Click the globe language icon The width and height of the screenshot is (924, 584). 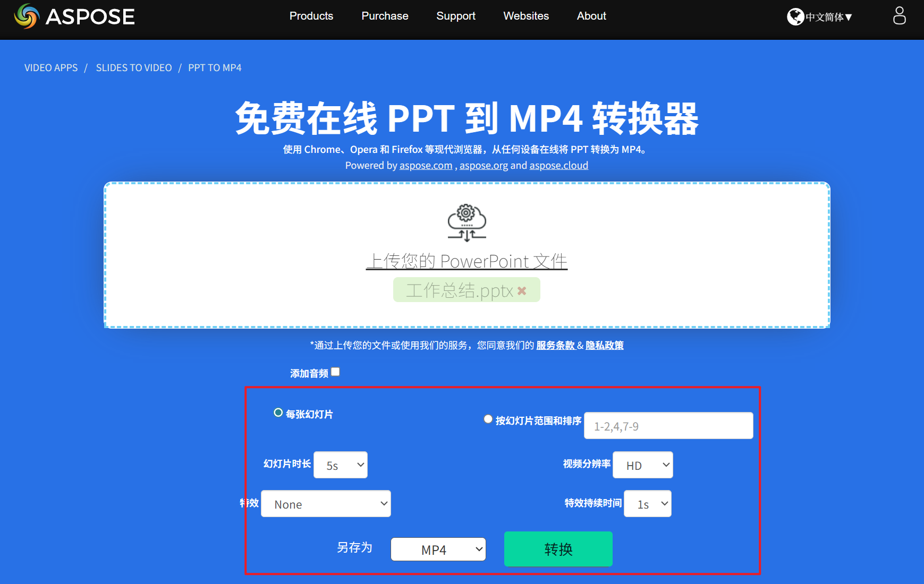(795, 16)
